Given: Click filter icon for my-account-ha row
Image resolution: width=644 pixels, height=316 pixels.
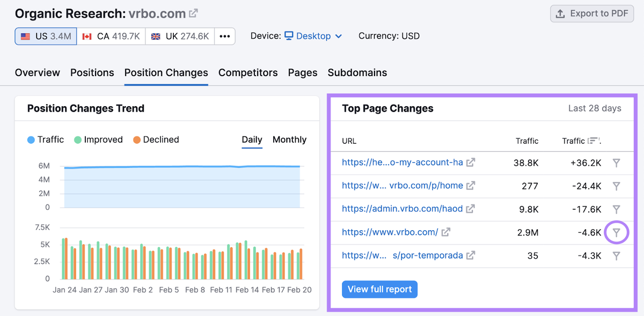Looking at the screenshot, I should point(617,163).
